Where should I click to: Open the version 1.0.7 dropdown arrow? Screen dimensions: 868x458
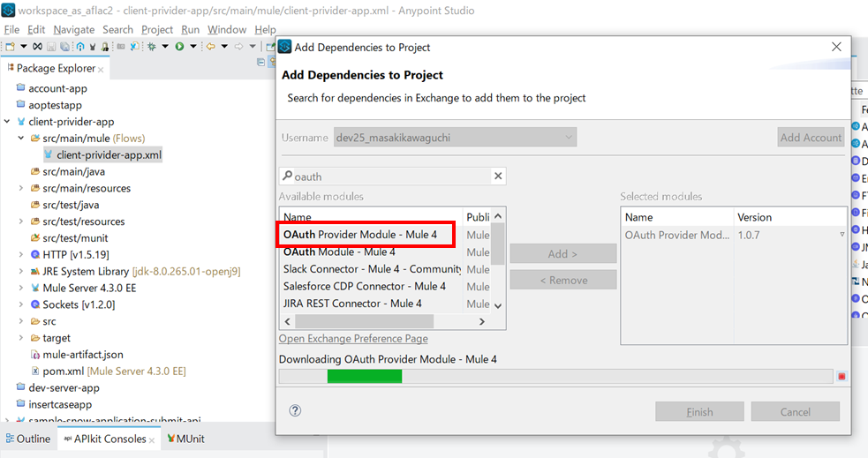tap(842, 235)
